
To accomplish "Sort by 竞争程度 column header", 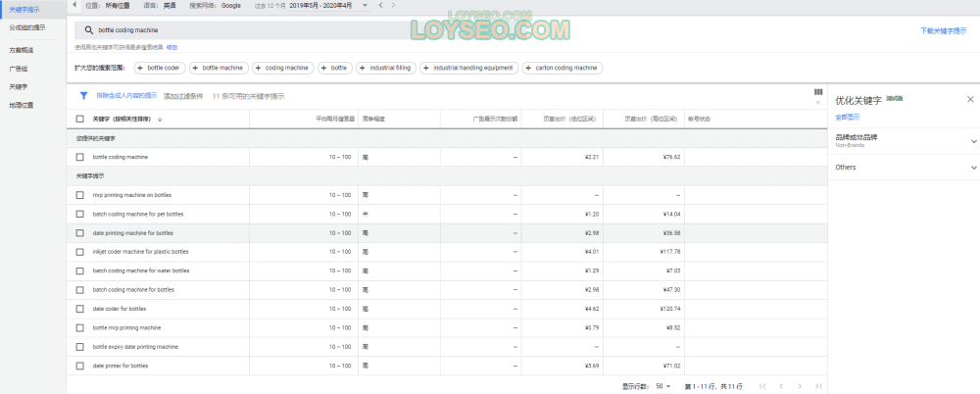I will point(373,119).
